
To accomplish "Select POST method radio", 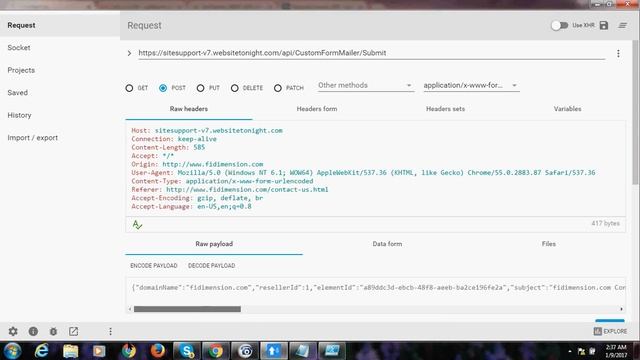I will coord(163,88).
